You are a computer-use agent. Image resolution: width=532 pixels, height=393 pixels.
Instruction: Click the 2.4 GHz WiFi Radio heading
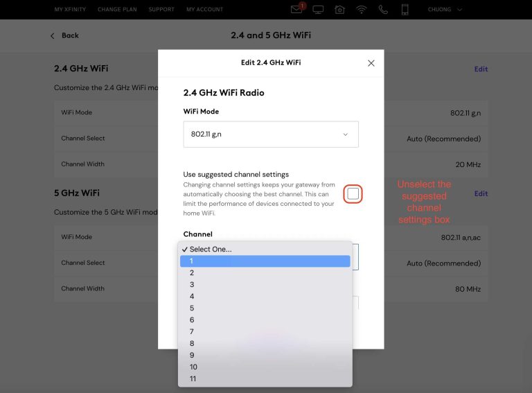click(224, 93)
